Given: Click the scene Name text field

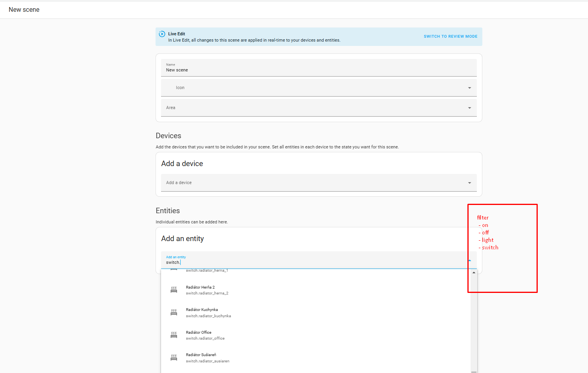Looking at the screenshot, I should (x=314, y=70).
